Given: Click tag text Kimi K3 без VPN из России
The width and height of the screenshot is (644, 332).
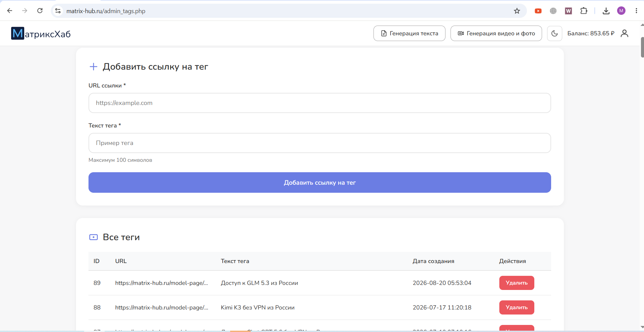Looking at the screenshot, I should (x=258, y=307).
